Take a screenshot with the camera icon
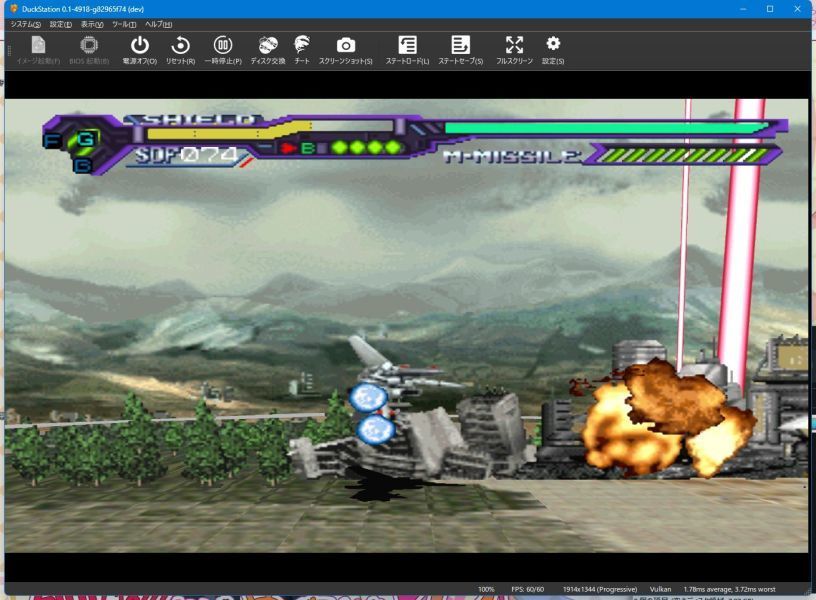 [x=346, y=50]
